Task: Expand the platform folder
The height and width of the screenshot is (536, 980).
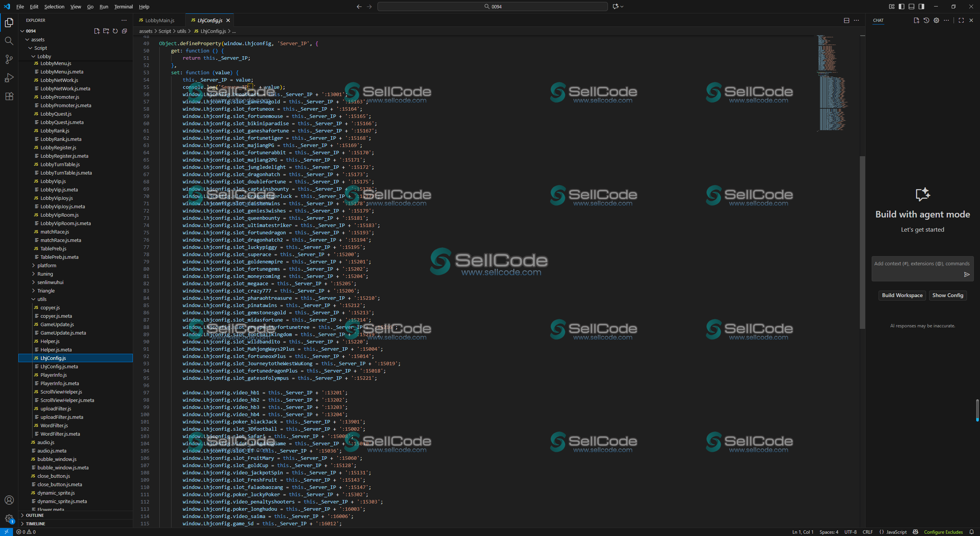Action: coord(47,265)
